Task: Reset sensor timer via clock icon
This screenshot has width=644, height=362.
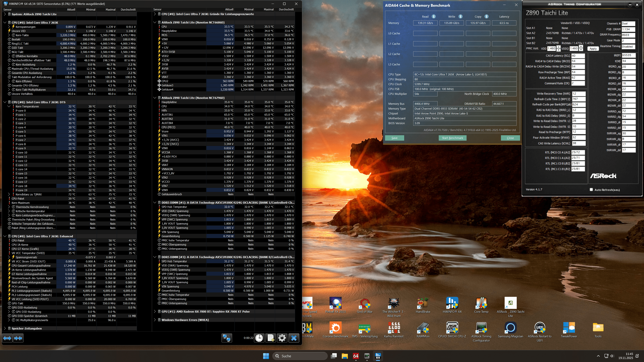Action: (259, 338)
